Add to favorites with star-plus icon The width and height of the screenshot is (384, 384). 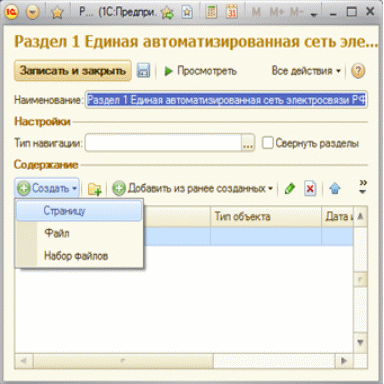coord(167,13)
